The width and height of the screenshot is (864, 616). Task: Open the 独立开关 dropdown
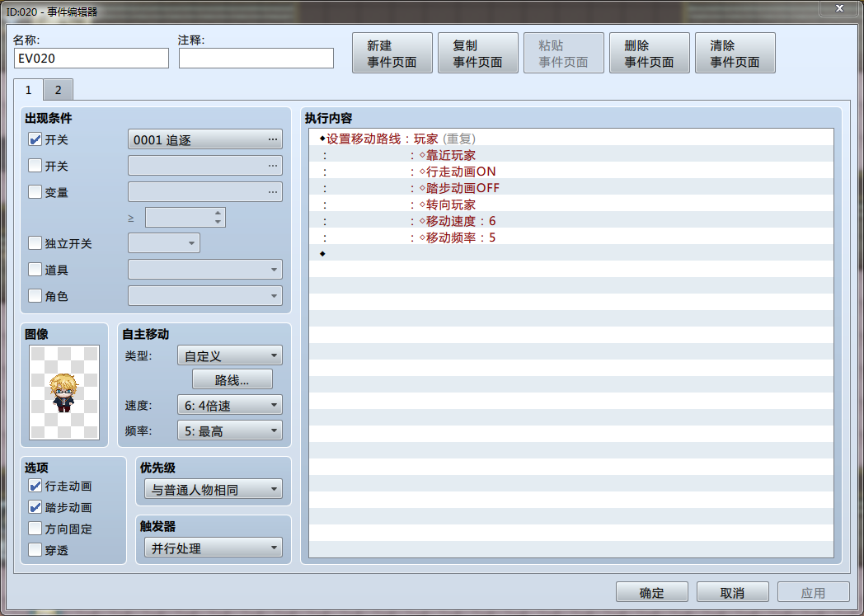point(164,243)
